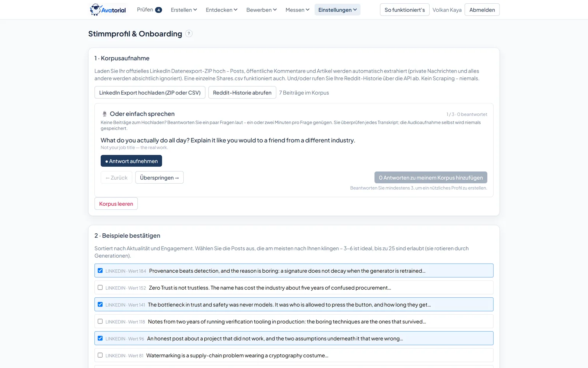Open the Einstellungen dropdown menu

(x=337, y=10)
